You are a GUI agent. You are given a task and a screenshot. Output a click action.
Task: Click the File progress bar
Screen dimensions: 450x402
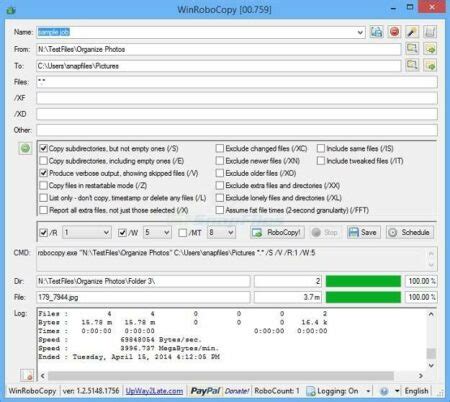pyautogui.click(x=363, y=297)
